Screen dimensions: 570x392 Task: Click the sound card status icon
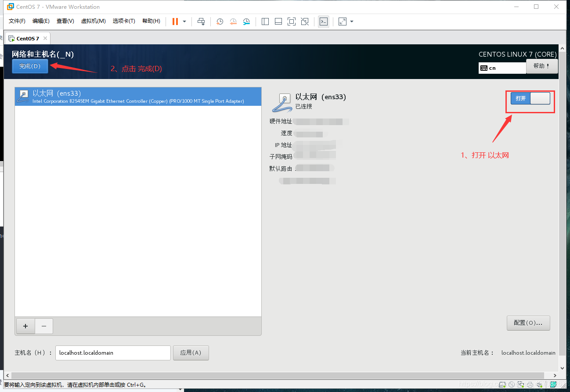(540, 385)
